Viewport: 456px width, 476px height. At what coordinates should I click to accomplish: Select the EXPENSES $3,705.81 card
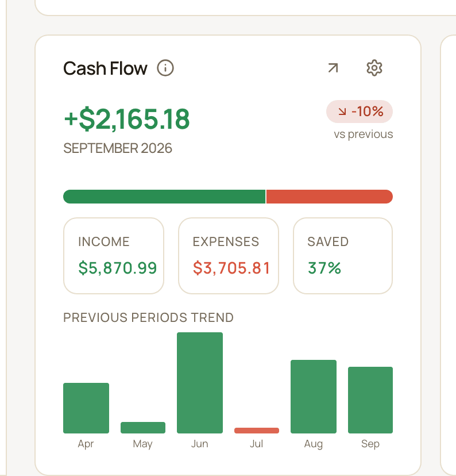click(x=229, y=256)
